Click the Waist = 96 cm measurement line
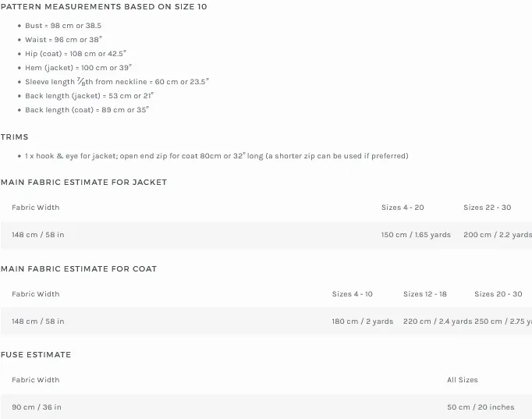This screenshot has height=419, width=532. pos(63,40)
